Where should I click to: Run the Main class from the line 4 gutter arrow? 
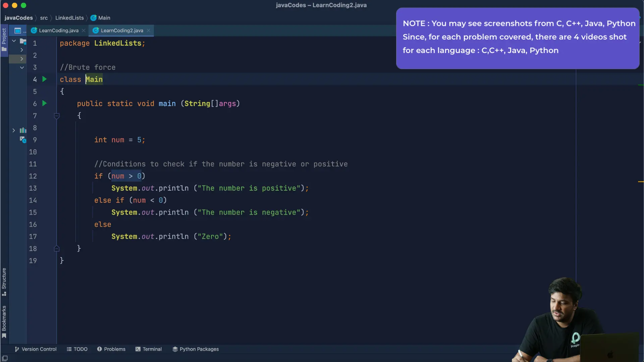(x=44, y=79)
